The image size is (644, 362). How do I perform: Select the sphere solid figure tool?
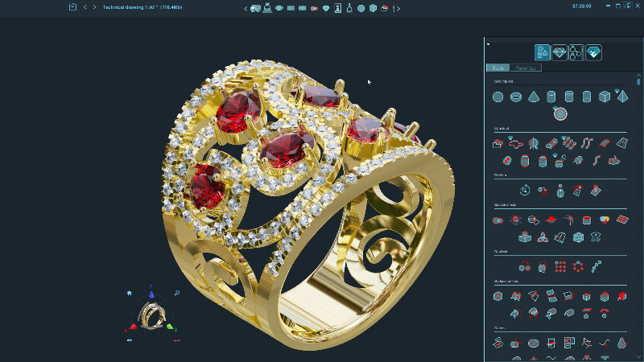498,97
